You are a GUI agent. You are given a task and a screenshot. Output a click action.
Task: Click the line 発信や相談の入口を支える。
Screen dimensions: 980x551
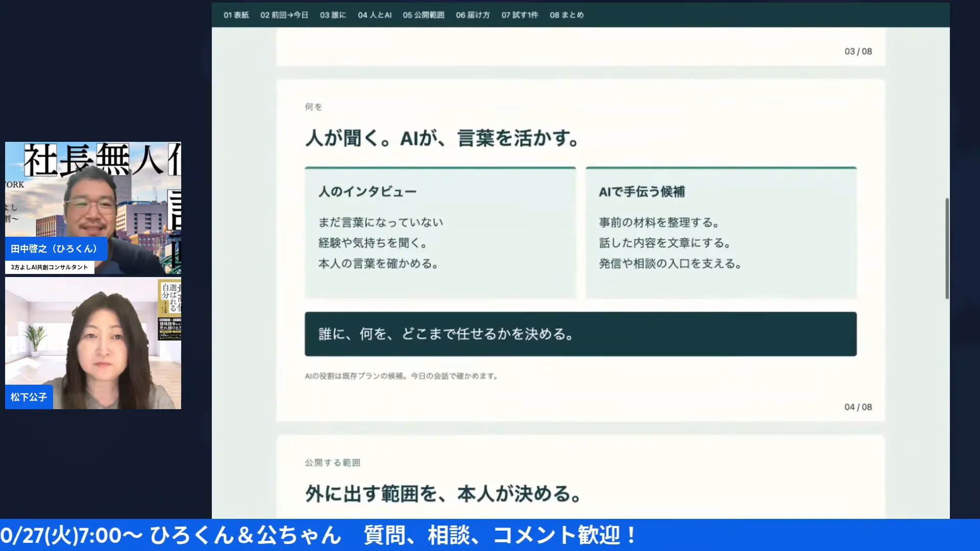point(670,264)
